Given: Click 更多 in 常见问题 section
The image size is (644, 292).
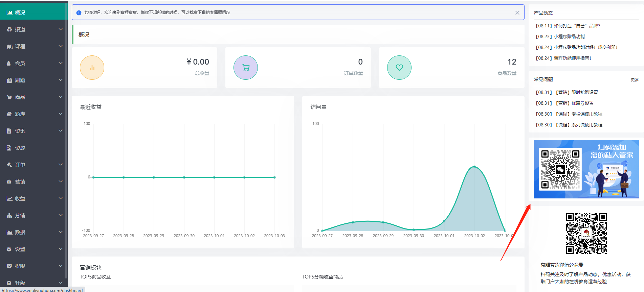Looking at the screenshot, I should coord(635,80).
